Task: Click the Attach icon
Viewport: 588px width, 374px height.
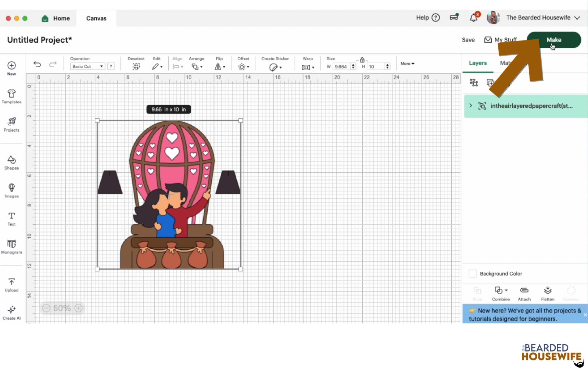Action: point(524,293)
